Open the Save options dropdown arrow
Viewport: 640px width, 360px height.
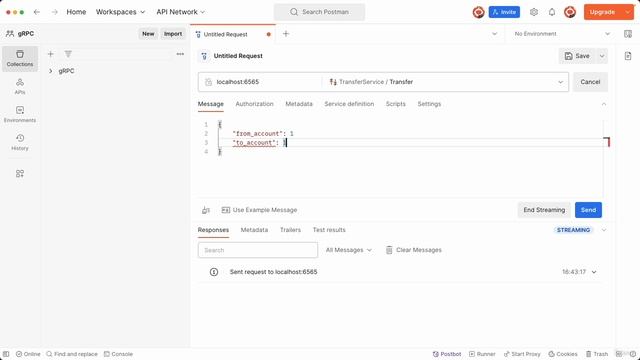[x=602, y=56]
